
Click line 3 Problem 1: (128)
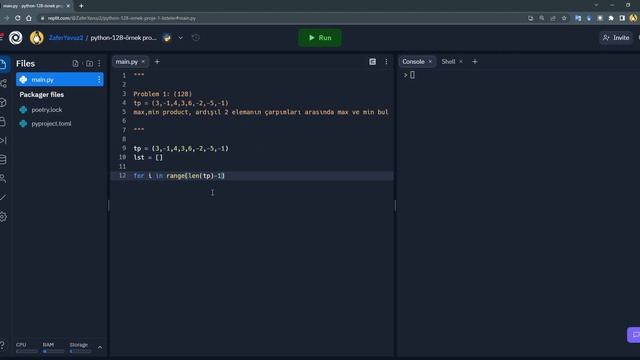162,94
